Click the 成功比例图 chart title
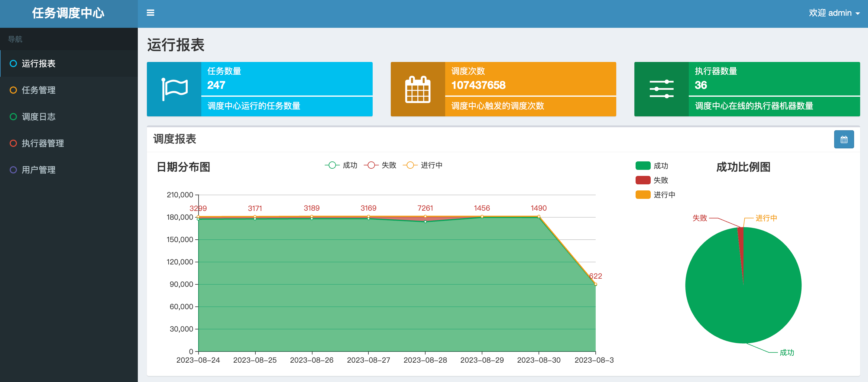The width and height of the screenshot is (868, 382). (743, 167)
